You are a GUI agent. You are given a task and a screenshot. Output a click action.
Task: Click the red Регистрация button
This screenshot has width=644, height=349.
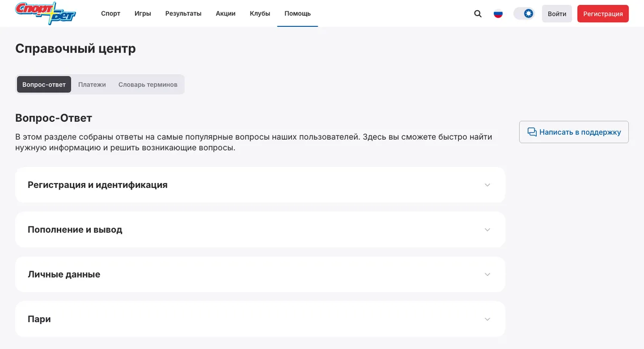(x=603, y=13)
